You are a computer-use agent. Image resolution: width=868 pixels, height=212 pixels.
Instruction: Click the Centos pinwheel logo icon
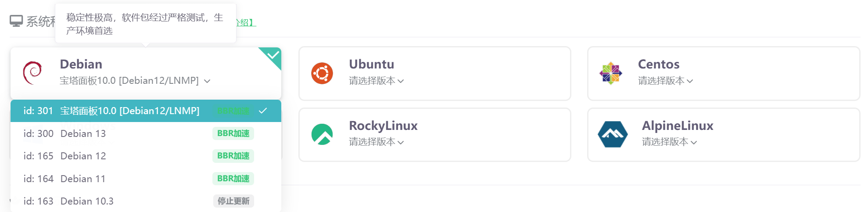(610, 73)
